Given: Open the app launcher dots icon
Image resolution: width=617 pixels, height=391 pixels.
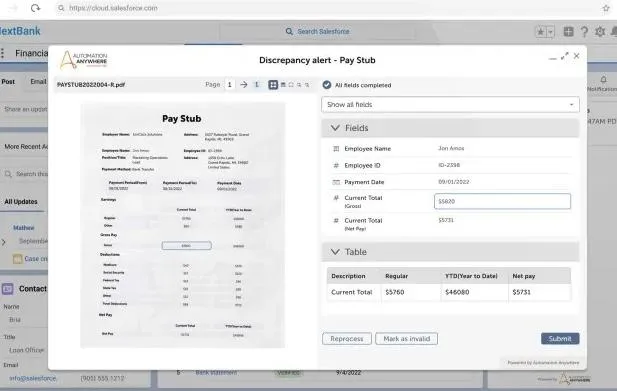Looking at the screenshot, I should [3, 53].
